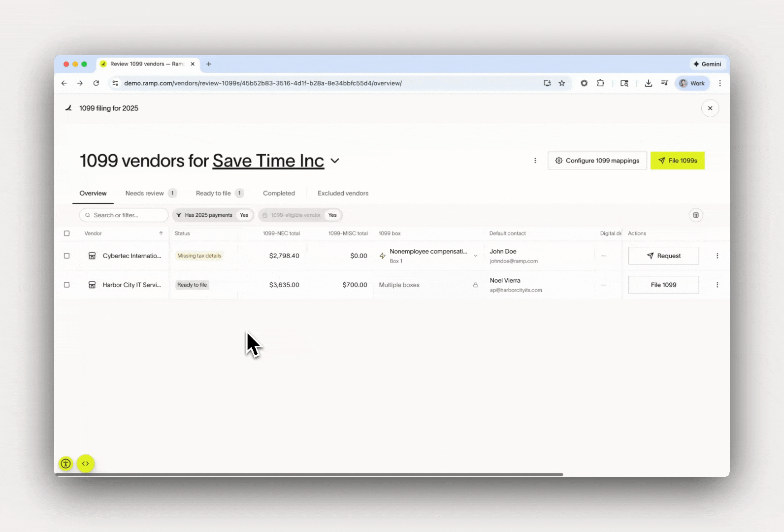Click the $700.00 MISC total
The height and width of the screenshot is (532, 784).
[x=355, y=285]
